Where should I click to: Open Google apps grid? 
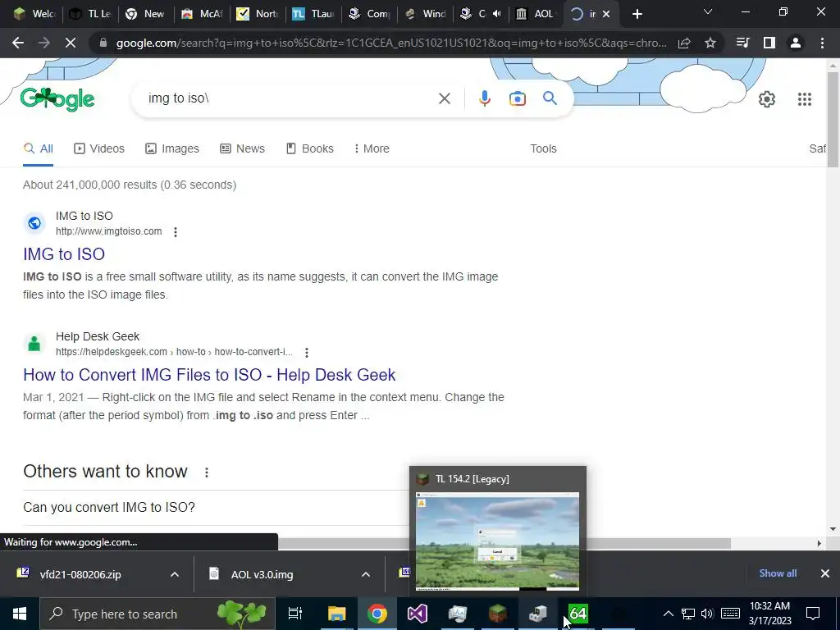pos(805,99)
